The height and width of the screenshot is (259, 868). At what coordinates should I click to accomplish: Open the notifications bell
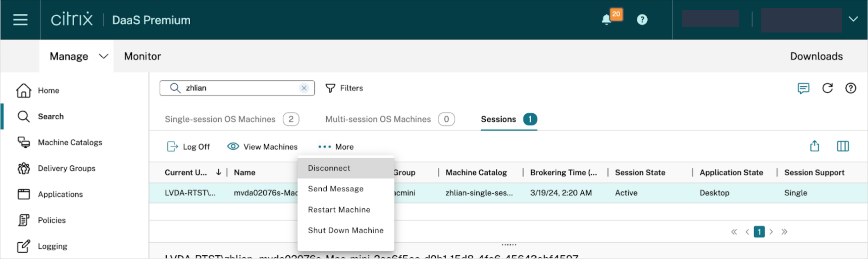click(x=607, y=20)
